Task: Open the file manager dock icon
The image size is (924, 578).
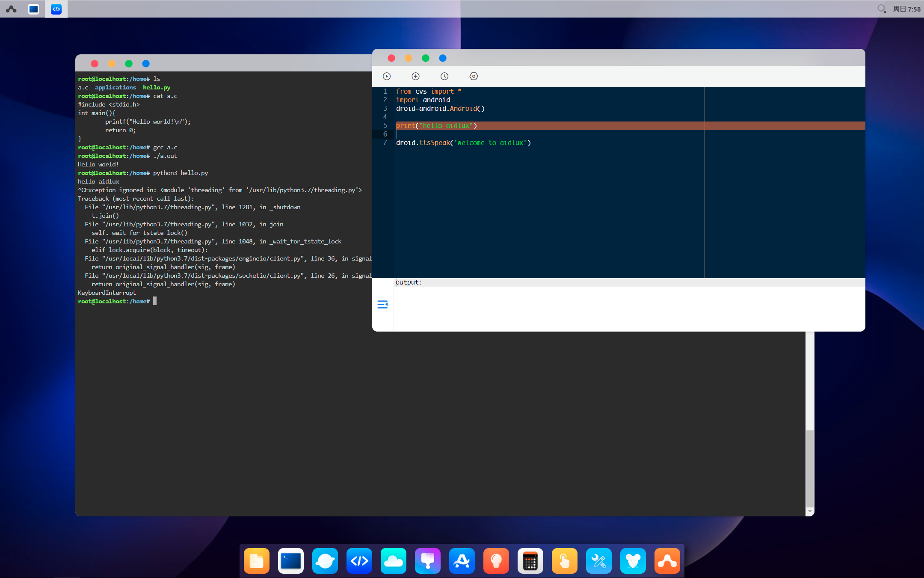Action: click(257, 560)
